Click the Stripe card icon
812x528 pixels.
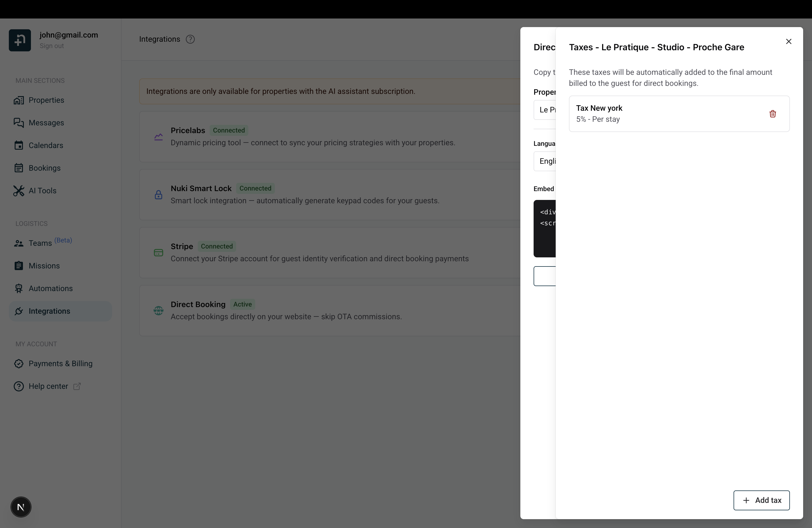point(158,253)
